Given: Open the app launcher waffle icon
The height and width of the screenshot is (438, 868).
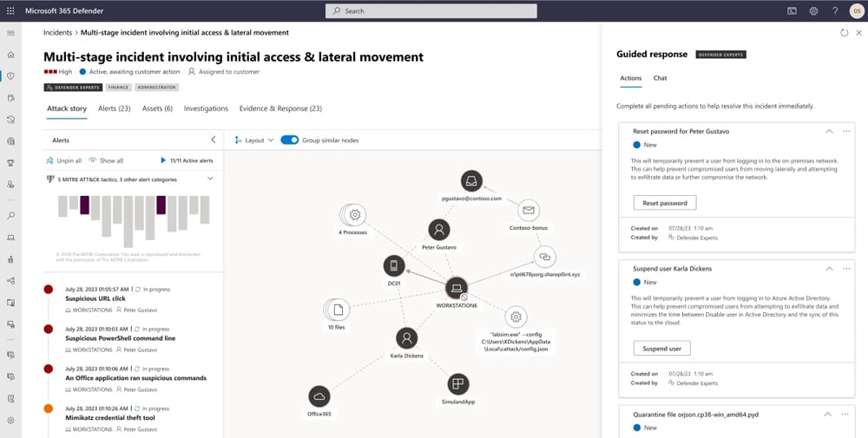Looking at the screenshot, I should 10,11.
